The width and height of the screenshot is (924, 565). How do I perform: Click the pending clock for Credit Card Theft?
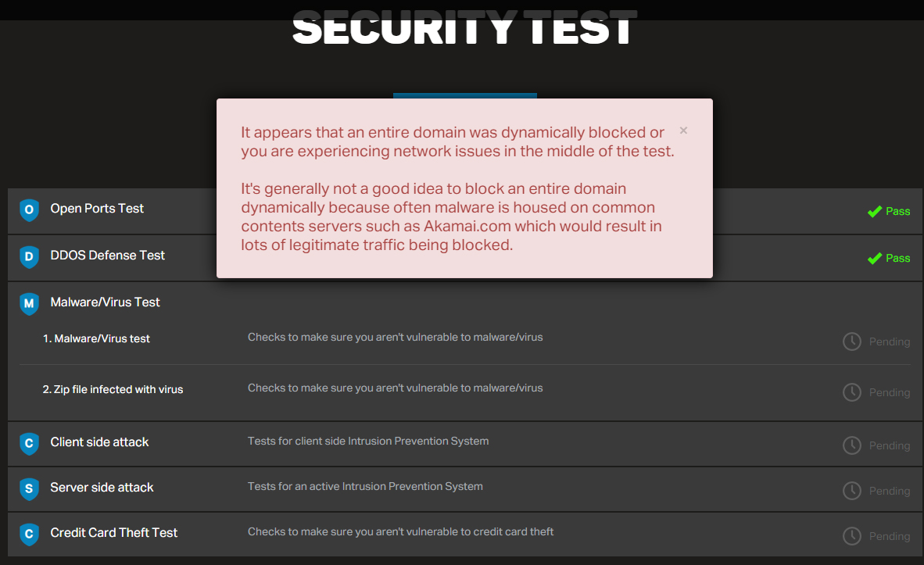tap(851, 536)
